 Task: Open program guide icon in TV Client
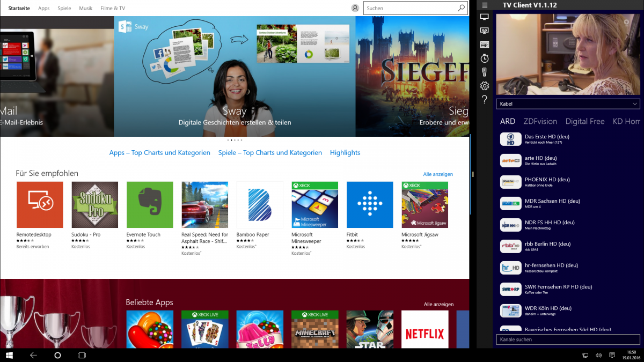[x=485, y=45]
